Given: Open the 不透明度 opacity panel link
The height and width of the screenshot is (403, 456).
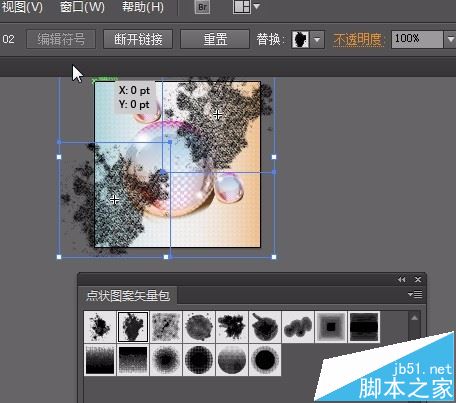Looking at the screenshot, I should click(x=357, y=40).
